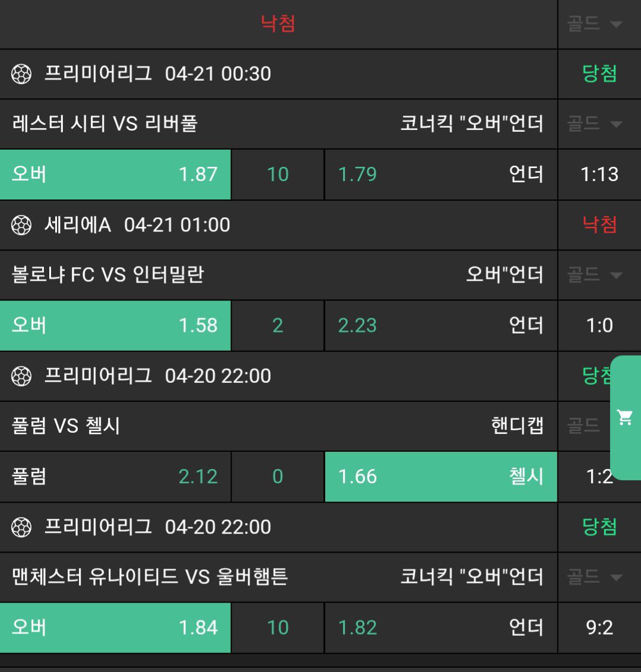Click soccer ball icon above 맨체스터 유나이티드 match

(x=21, y=527)
